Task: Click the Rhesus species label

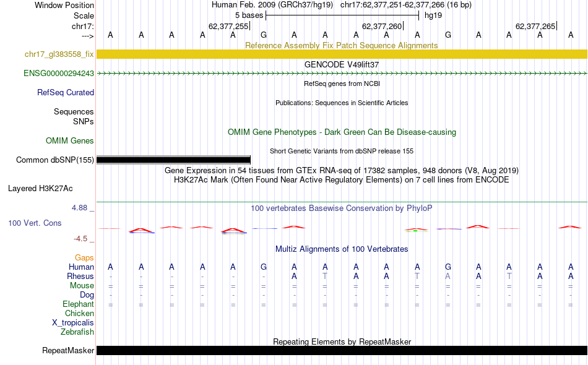Action: (x=80, y=276)
